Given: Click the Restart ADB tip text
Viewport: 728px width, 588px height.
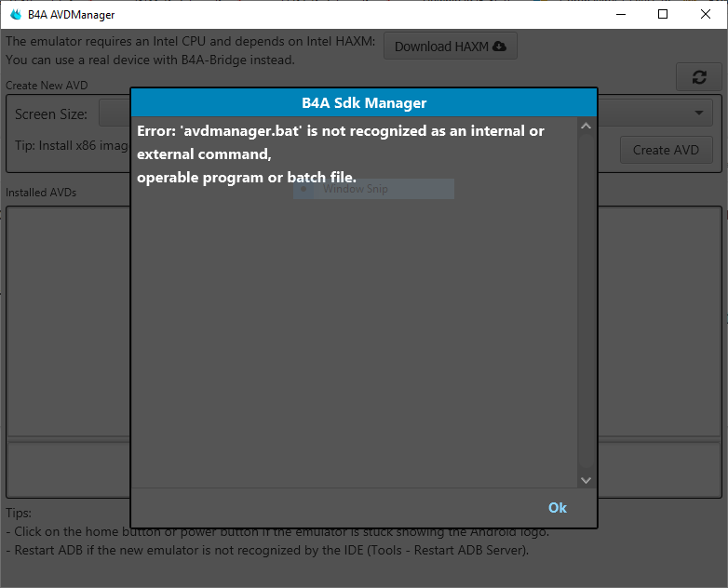Looking at the screenshot, I should [267, 551].
